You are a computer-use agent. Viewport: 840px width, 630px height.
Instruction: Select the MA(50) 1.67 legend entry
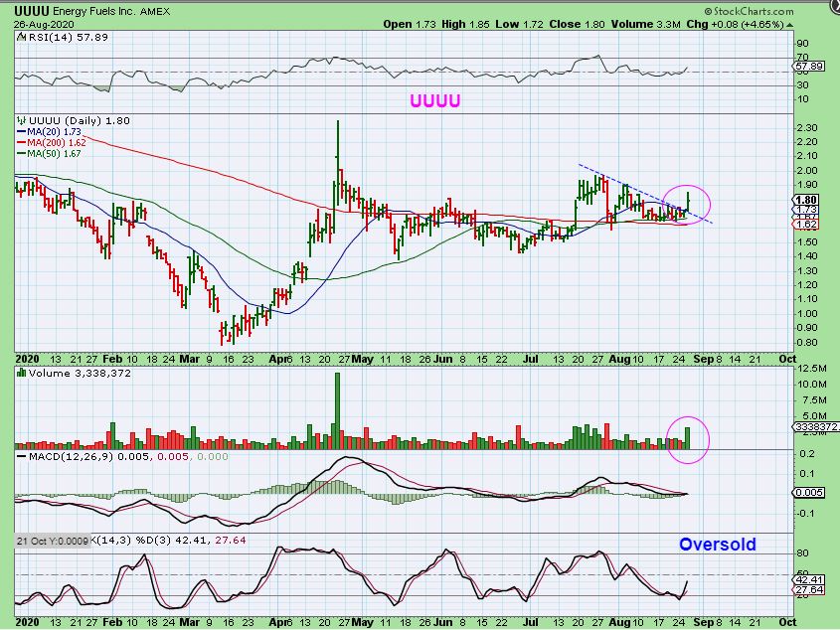[x=50, y=154]
